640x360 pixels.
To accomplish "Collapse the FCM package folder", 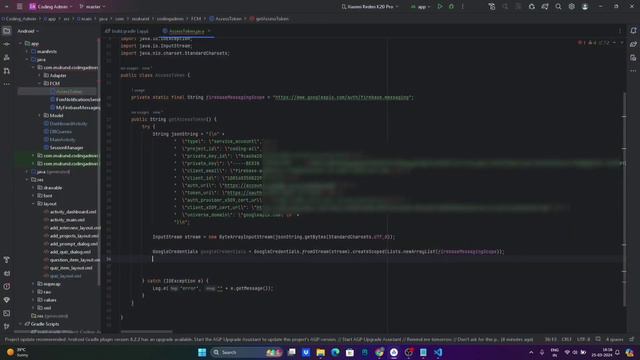I will click(40, 83).
